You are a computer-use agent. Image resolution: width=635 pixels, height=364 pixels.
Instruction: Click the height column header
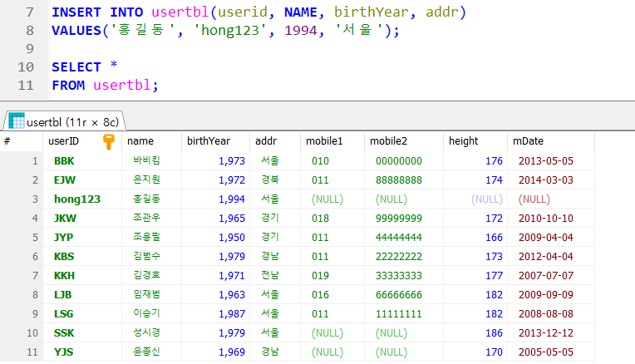coord(463,142)
